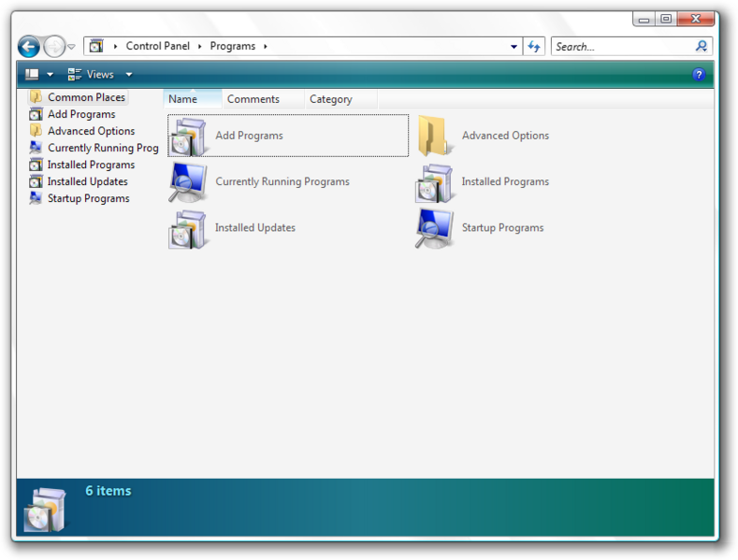The image size is (738, 560).
Task: Expand the address bar history dropdown
Action: pyautogui.click(x=514, y=46)
